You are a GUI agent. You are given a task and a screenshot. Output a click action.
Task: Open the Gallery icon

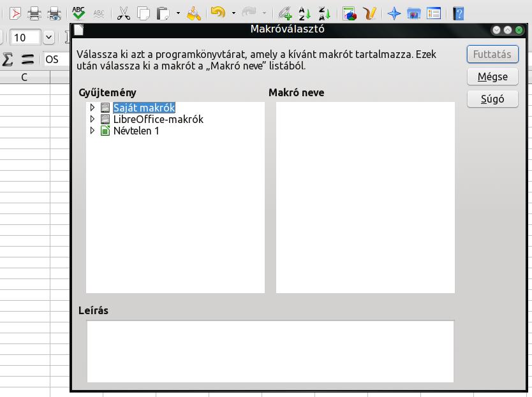tap(414, 13)
